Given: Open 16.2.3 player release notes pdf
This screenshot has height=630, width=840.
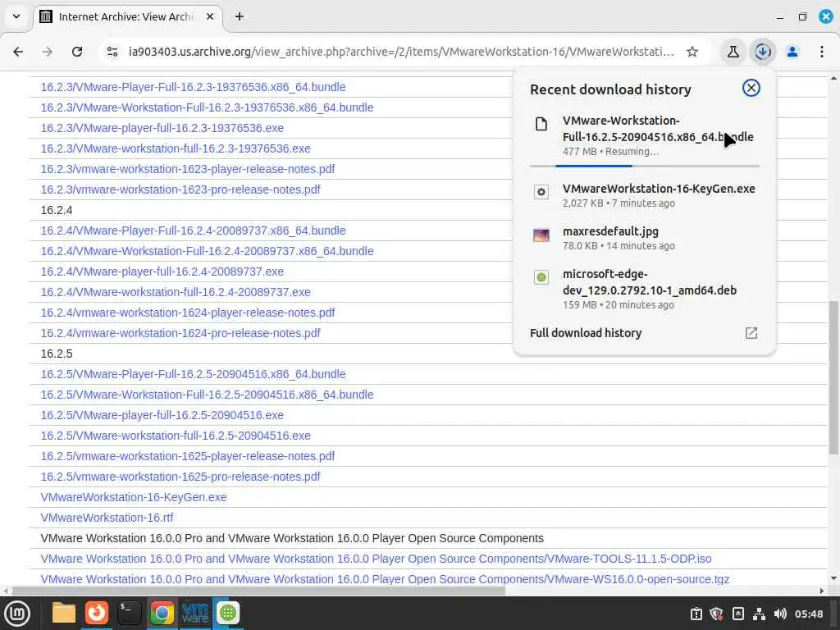Looking at the screenshot, I should (x=188, y=169).
